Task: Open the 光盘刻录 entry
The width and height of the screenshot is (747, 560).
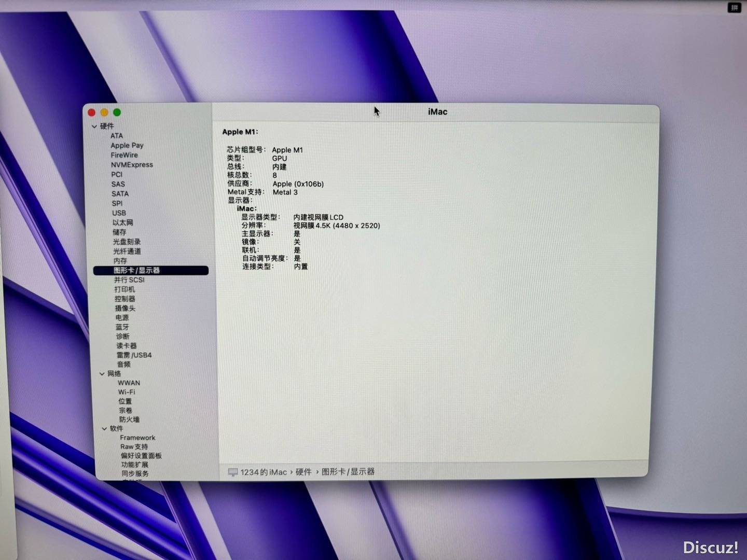Action: (x=127, y=242)
